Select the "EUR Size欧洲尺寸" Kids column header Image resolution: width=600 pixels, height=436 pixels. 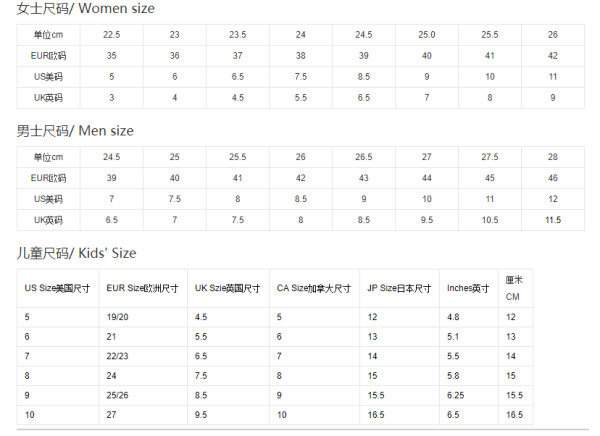tap(142, 289)
